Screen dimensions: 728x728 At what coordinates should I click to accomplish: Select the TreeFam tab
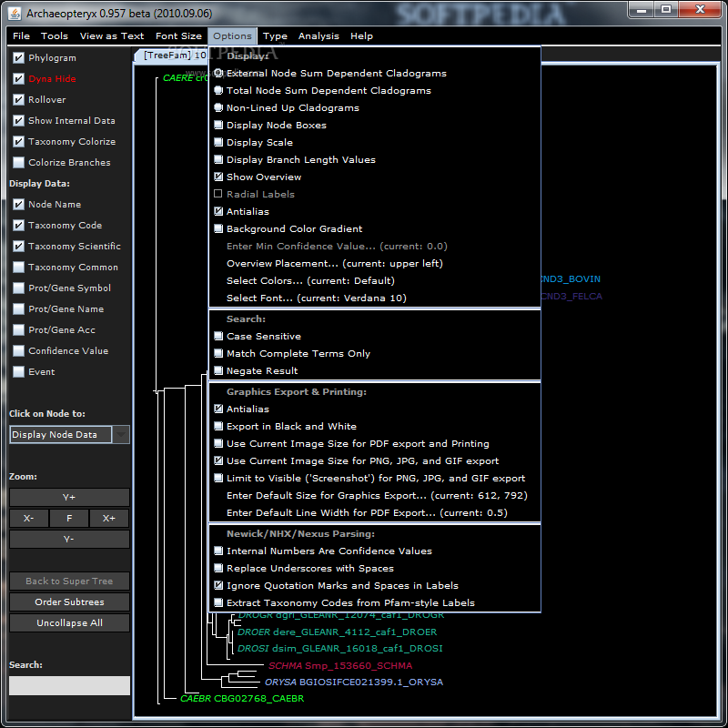point(172,56)
